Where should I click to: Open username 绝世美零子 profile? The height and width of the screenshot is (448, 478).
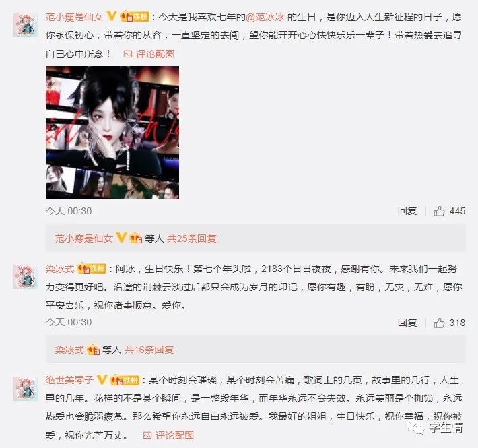tap(70, 380)
